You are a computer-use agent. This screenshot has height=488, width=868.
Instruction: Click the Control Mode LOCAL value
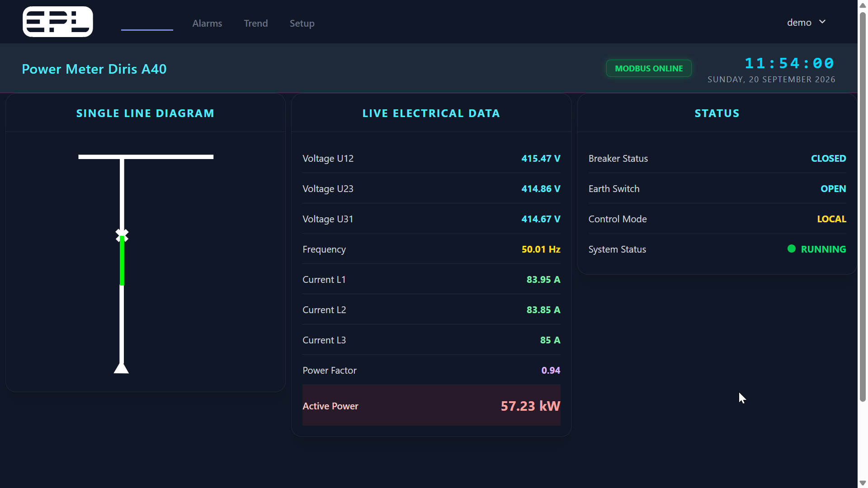point(831,219)
